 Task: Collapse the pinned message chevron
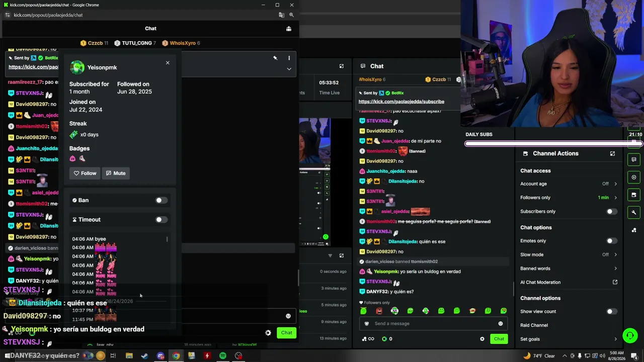click(289, 69)
